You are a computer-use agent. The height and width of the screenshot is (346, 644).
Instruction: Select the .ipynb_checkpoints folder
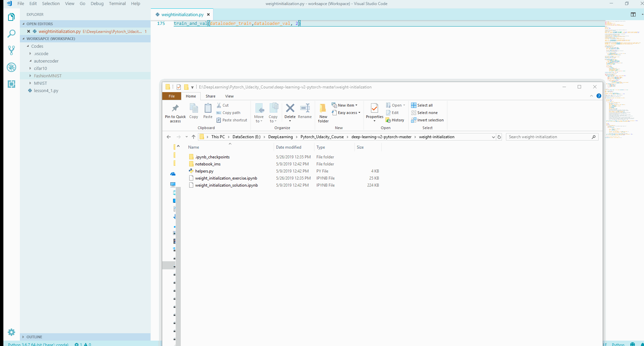pos(212,157)
